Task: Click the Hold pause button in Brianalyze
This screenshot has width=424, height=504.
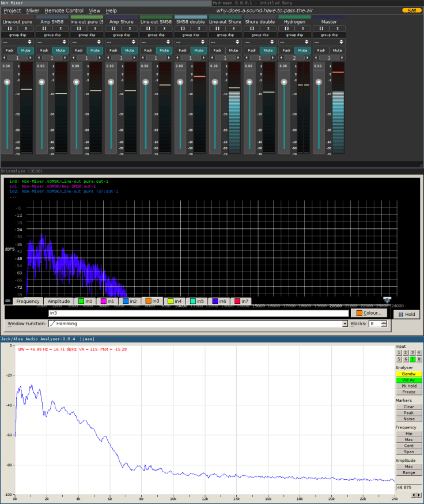Action: tap(407, 314)
